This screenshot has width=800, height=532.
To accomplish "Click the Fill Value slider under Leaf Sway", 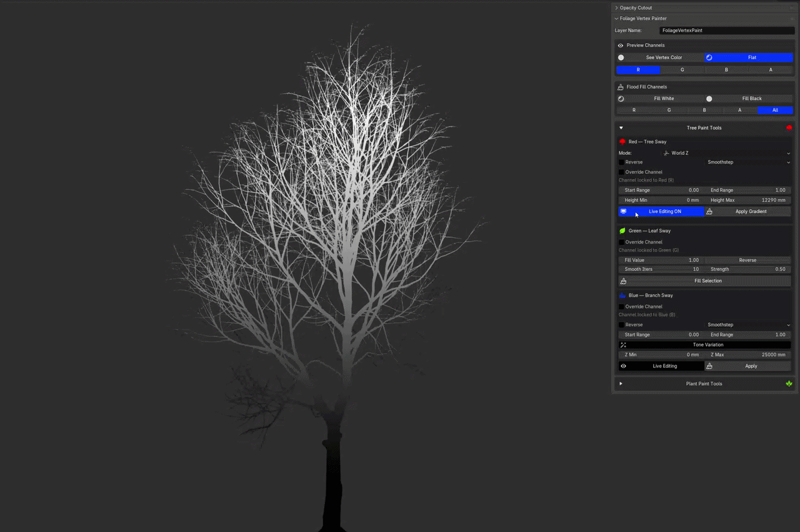I will (661, 260).
